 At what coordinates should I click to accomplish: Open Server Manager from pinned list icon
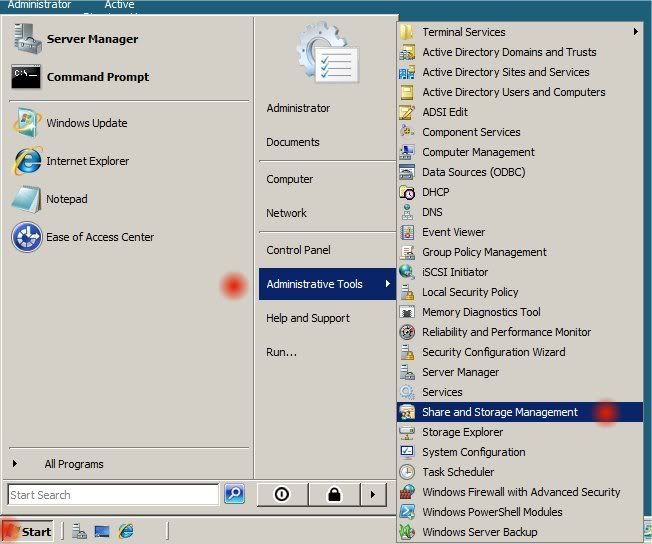28,39
